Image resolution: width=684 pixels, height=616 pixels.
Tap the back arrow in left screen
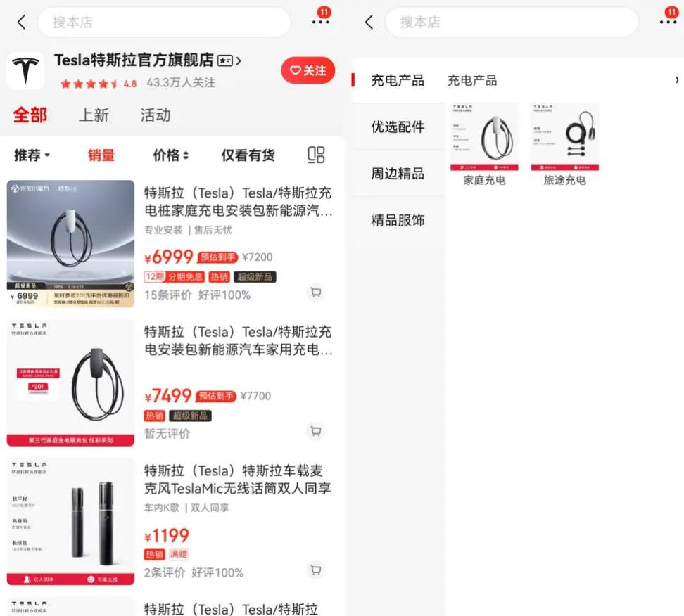coord(21,22)
